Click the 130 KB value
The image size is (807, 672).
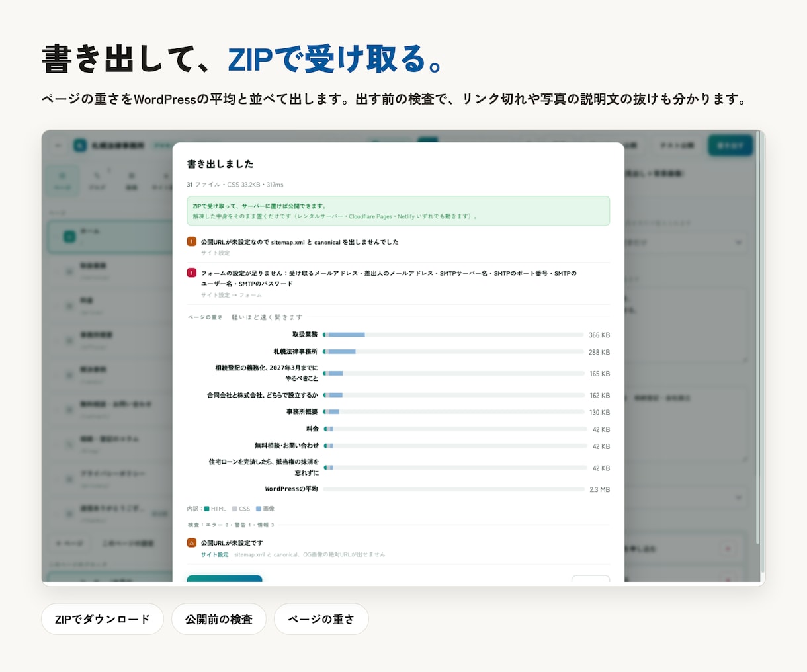599,413
